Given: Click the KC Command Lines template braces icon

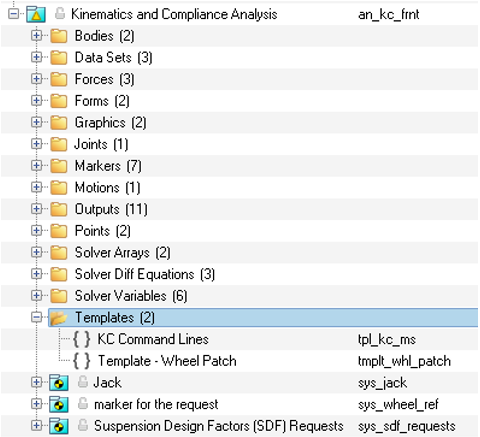Looking at the screenshot, I should point(82,339).
